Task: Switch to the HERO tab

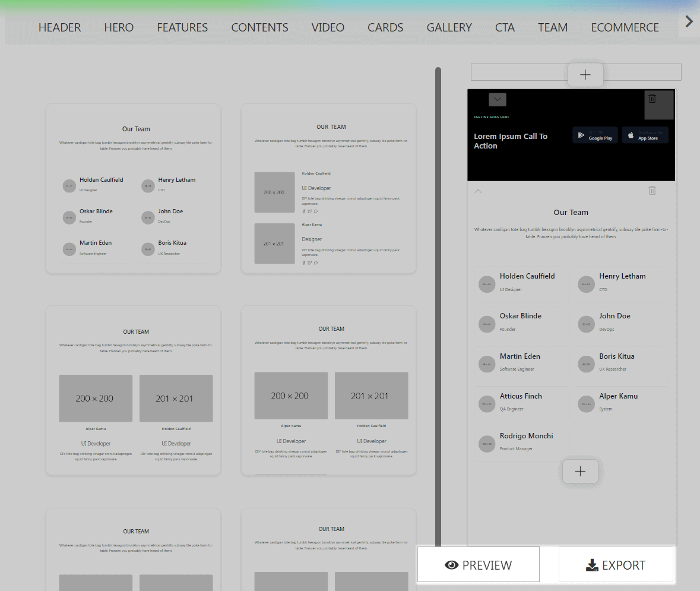Action: pyautogui.click(x=119, y=27)
